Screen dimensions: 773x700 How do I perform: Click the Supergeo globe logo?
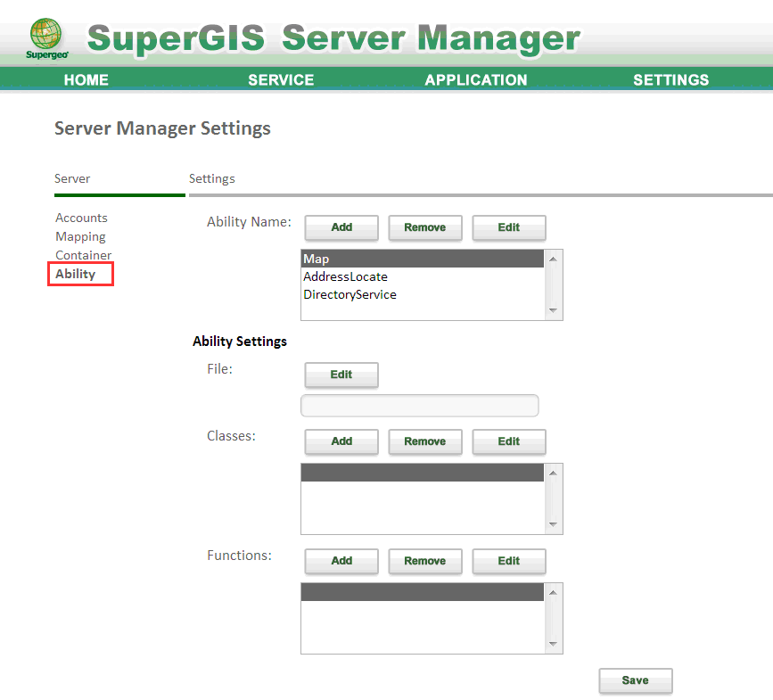(46, 37)
